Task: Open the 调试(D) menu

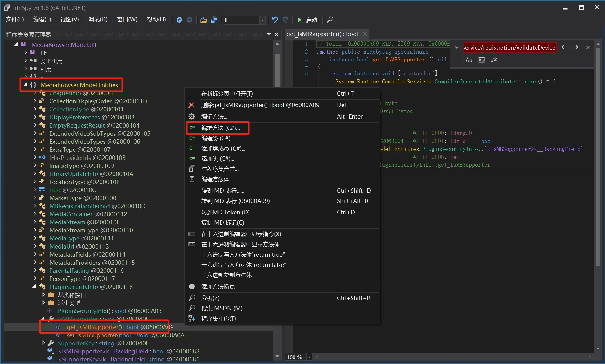Action: click(x=98, y=20)
